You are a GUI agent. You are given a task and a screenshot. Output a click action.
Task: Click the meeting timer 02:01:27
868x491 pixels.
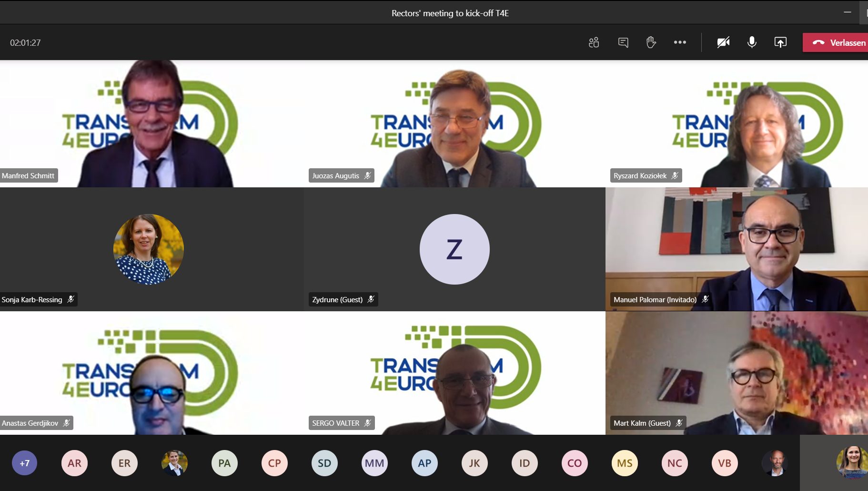click(25, 42)
